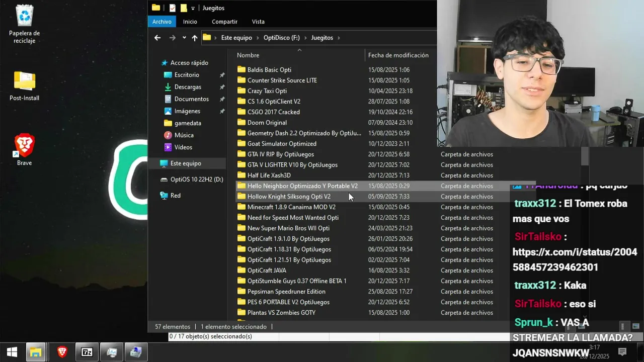The width and height of the screenshot is (644, 362).
Task: Switch to the Inicio ribbon tab
Action: 190,22
